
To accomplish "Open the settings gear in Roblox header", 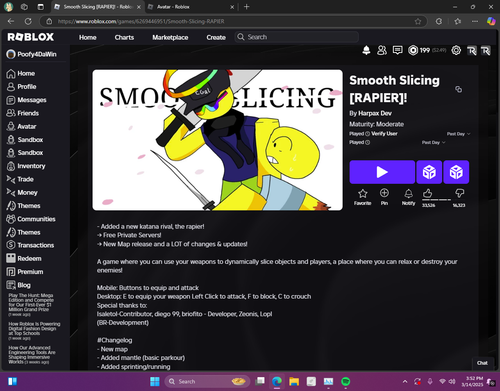I will pyautogui.click(x=456, y=50).
